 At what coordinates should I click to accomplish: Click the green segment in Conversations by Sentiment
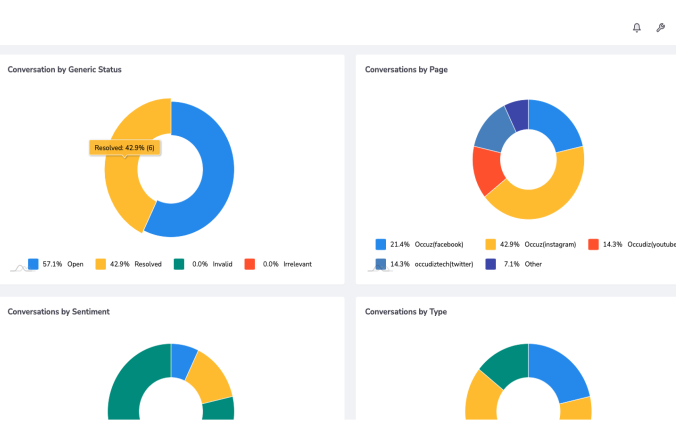[x=125, y=380]
